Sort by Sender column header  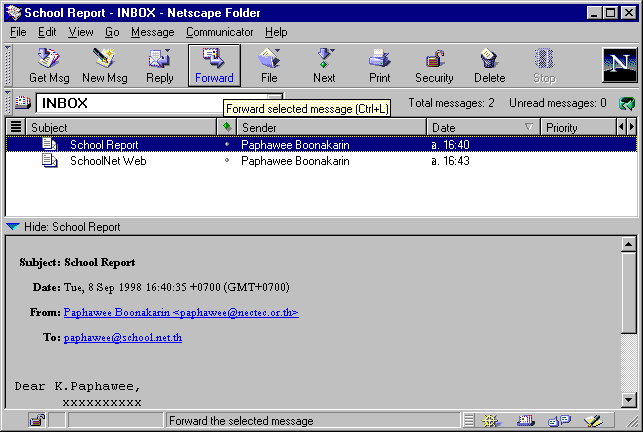[331, 127]
